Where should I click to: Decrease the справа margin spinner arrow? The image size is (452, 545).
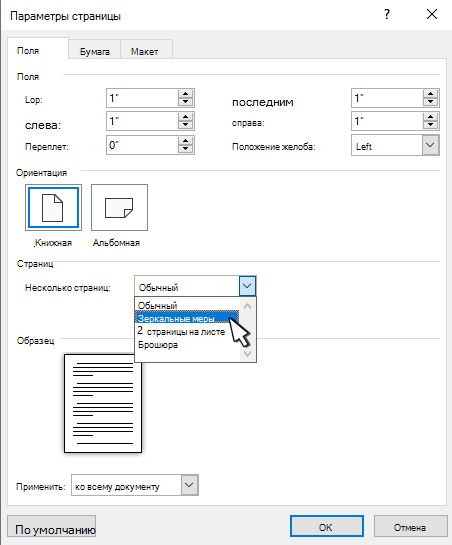point(430,125)
